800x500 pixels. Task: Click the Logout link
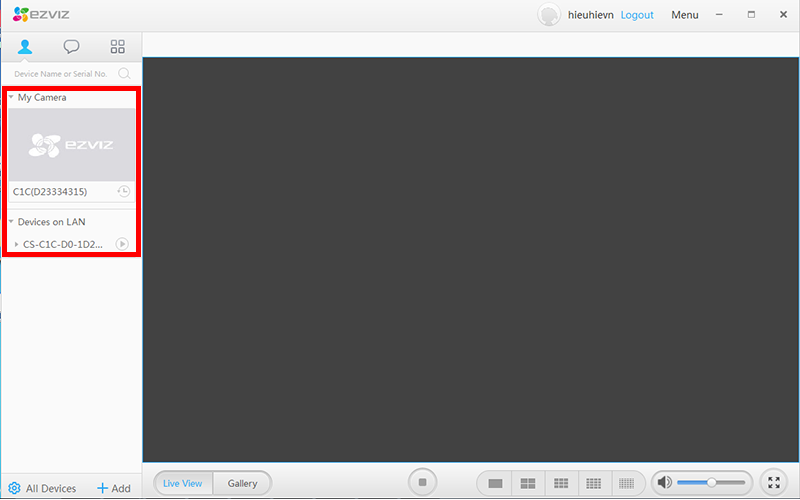coord(637,15)
